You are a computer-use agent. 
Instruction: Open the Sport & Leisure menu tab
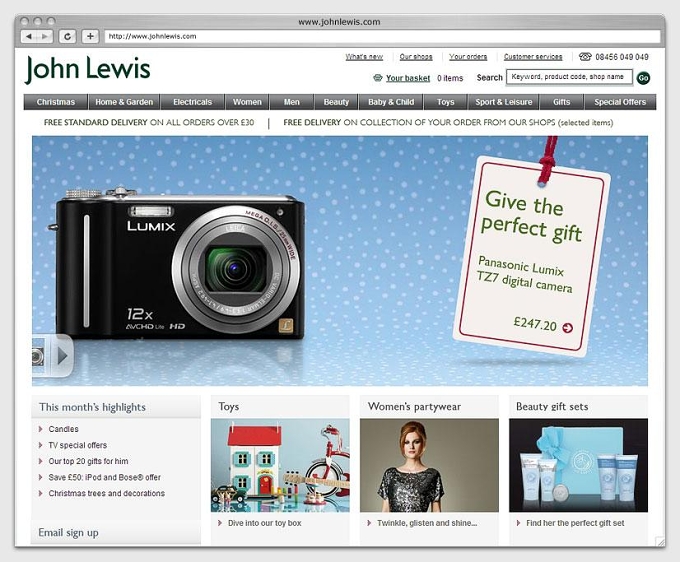coord(503,102)
